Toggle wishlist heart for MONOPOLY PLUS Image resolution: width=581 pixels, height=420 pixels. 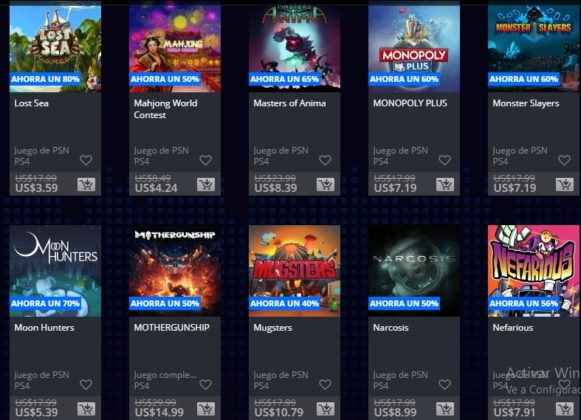coord(445,160)
